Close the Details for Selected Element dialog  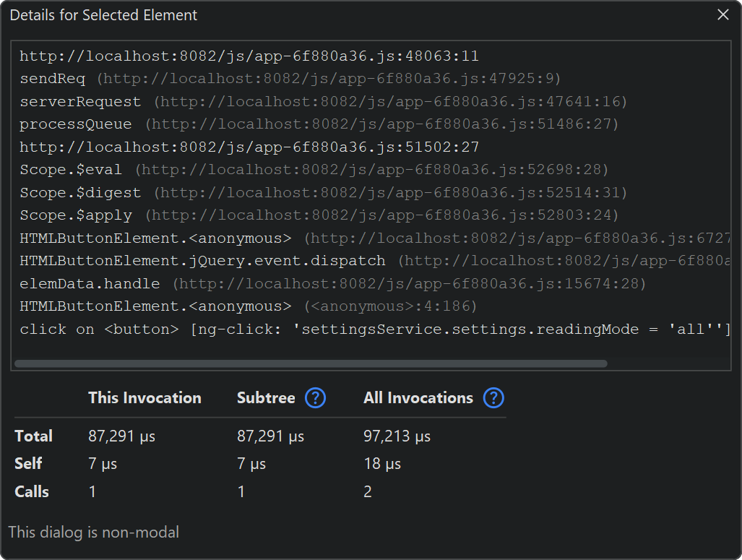722,15
